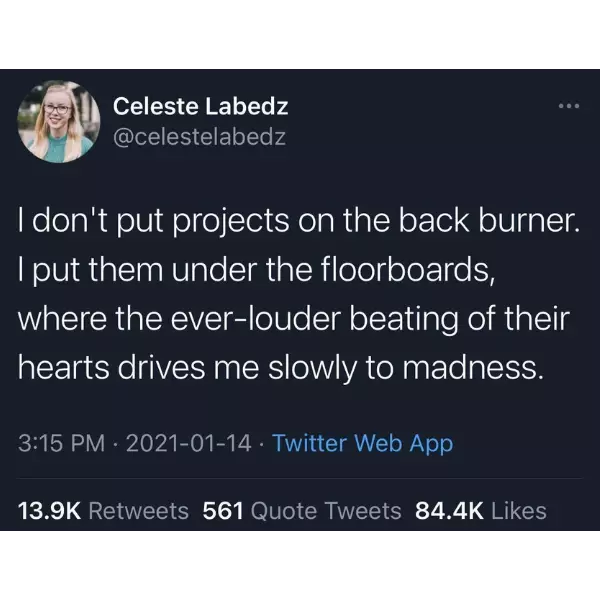Open Celeste Labedz's profile picture

click(59, 122)
